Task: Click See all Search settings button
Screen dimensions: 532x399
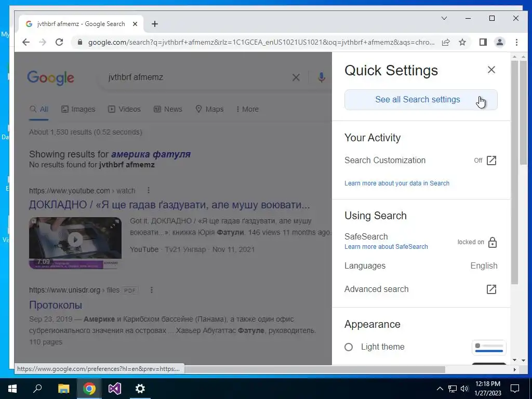Action: coord(421,100)
